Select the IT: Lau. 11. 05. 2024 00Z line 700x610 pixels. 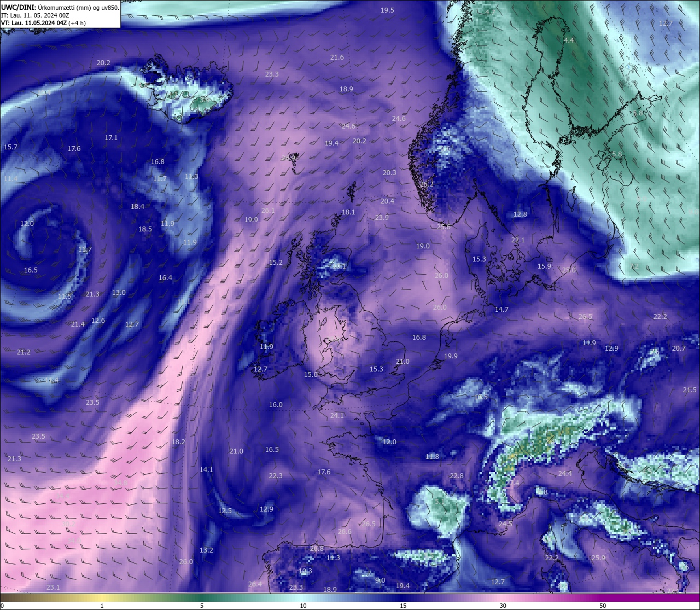35,15
